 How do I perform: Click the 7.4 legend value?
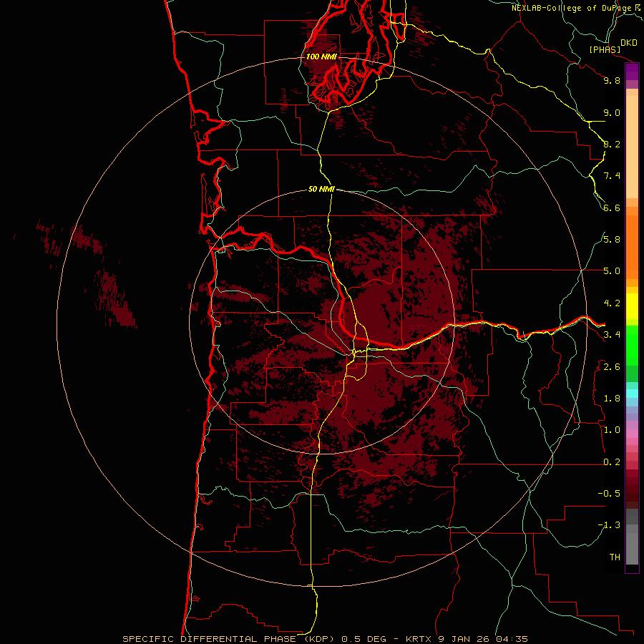coord(612,176)
